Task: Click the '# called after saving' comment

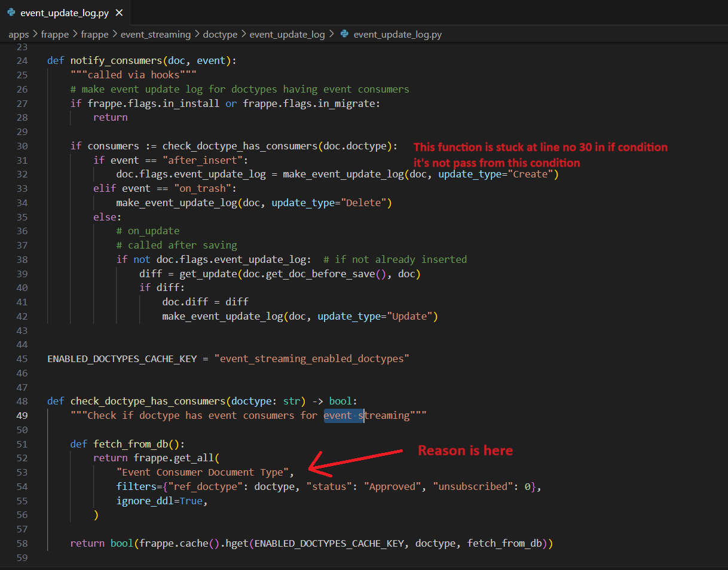Action: [x=177, y=246]
